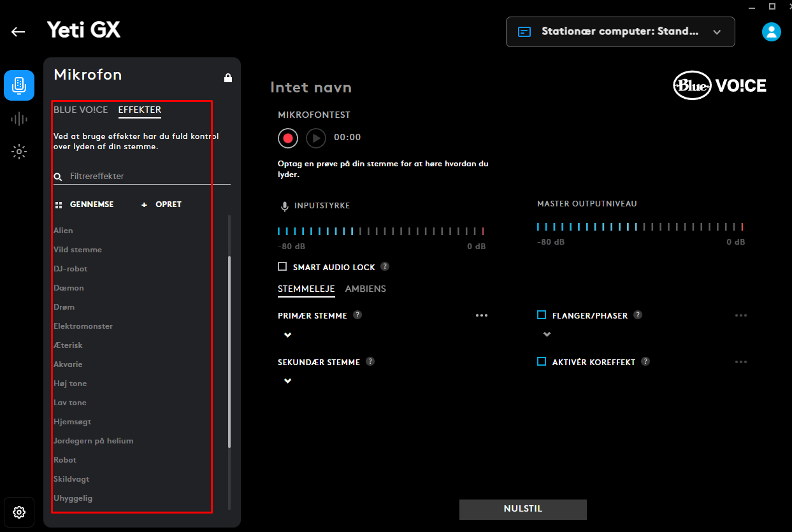Screen dimensions: 792x532
Task: Toggle the Aktivér koreffekt checkbox
Action: [x=542, y=361]
